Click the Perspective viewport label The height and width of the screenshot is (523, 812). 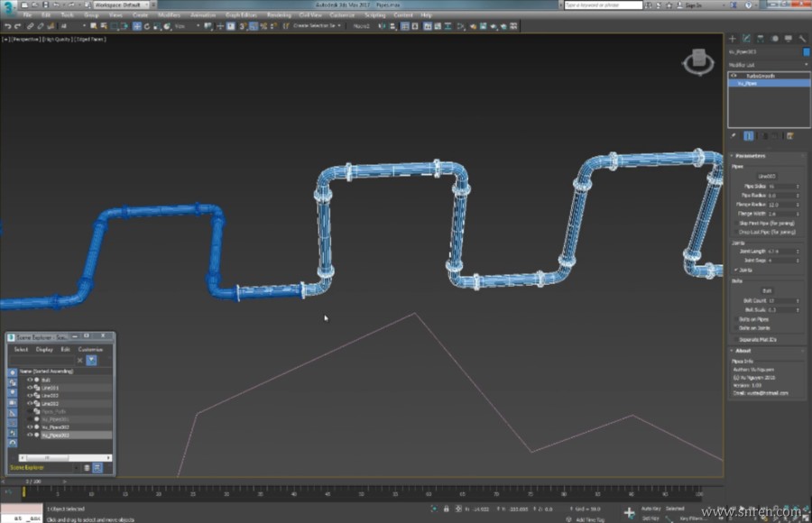25,40
